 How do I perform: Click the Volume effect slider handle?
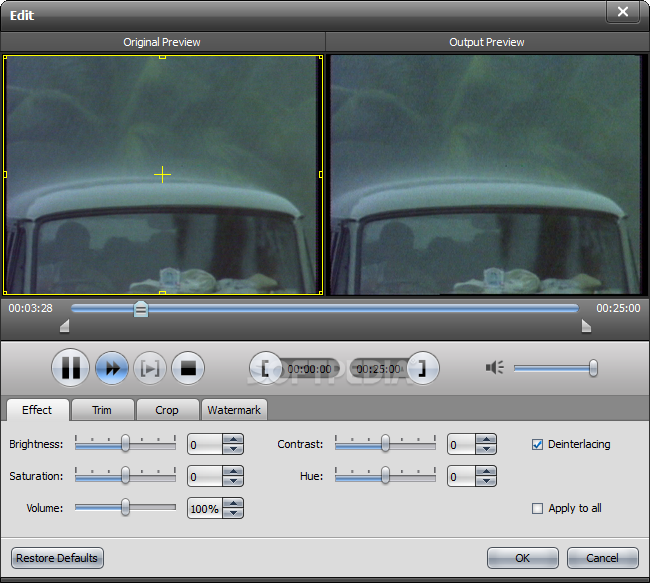pos(125,507)
